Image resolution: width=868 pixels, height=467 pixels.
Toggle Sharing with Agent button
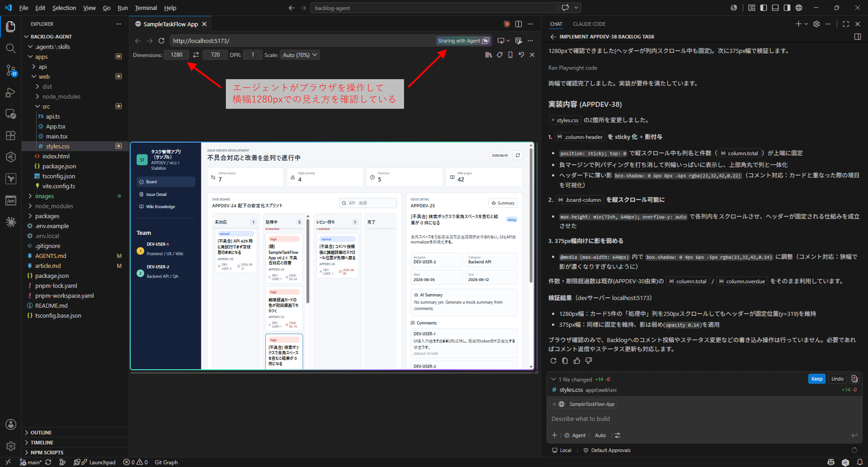(463, 41)
